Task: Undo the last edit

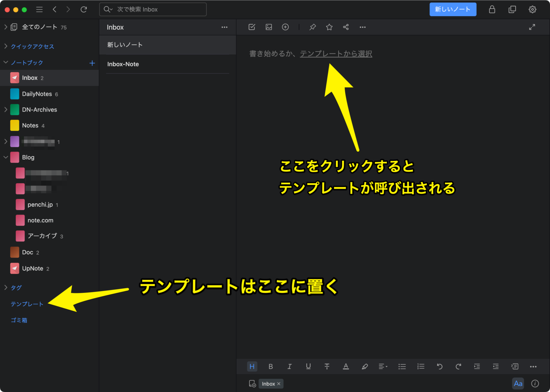Action: point(439,366)
